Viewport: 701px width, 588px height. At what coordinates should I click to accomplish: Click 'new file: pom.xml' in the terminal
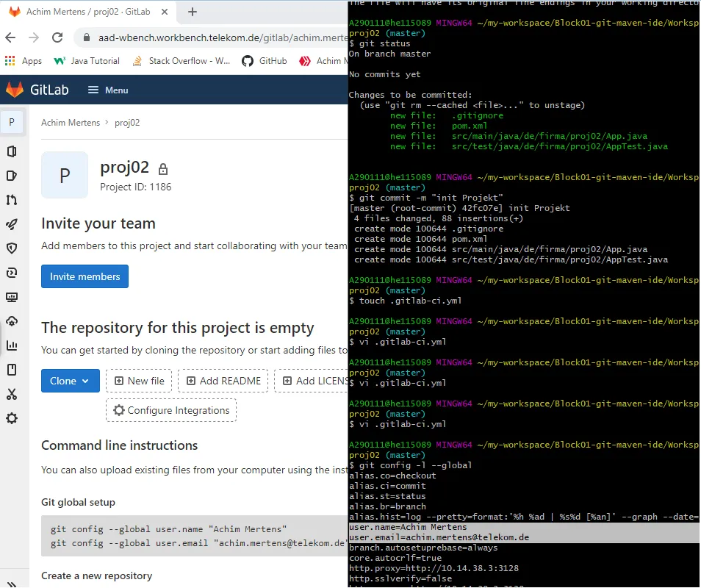(439, 126)
